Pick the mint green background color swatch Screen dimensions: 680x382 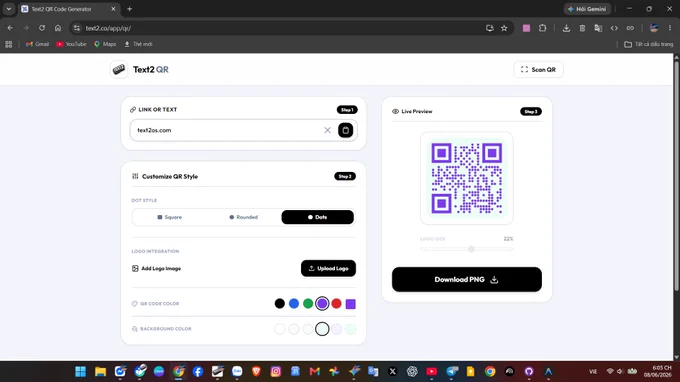(351, 329)
